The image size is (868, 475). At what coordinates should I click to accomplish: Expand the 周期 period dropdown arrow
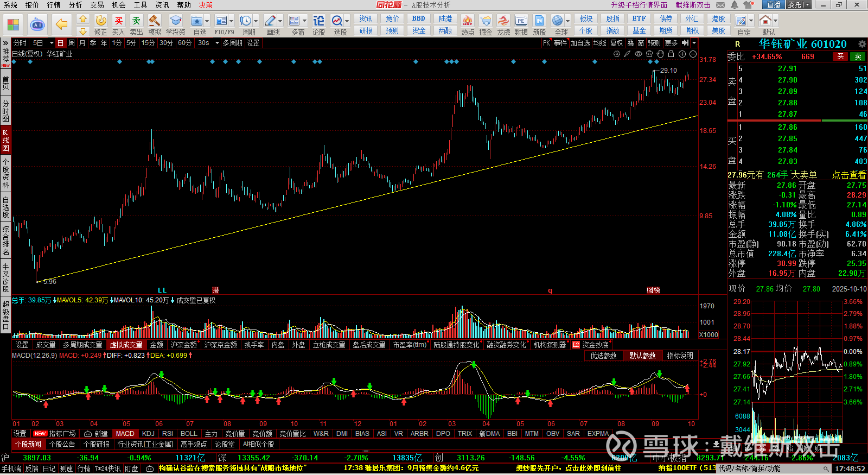pos(256,21)
